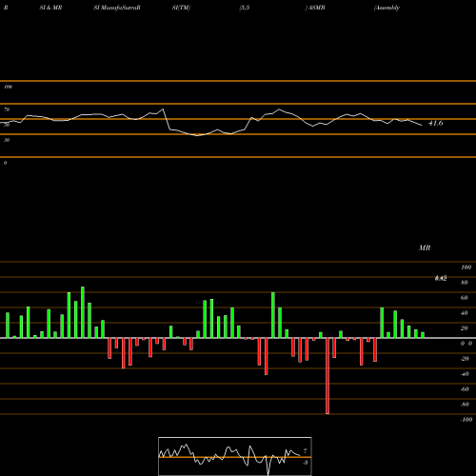
Task: Click the '-40' MR axis label
Action: coord(465,374)
